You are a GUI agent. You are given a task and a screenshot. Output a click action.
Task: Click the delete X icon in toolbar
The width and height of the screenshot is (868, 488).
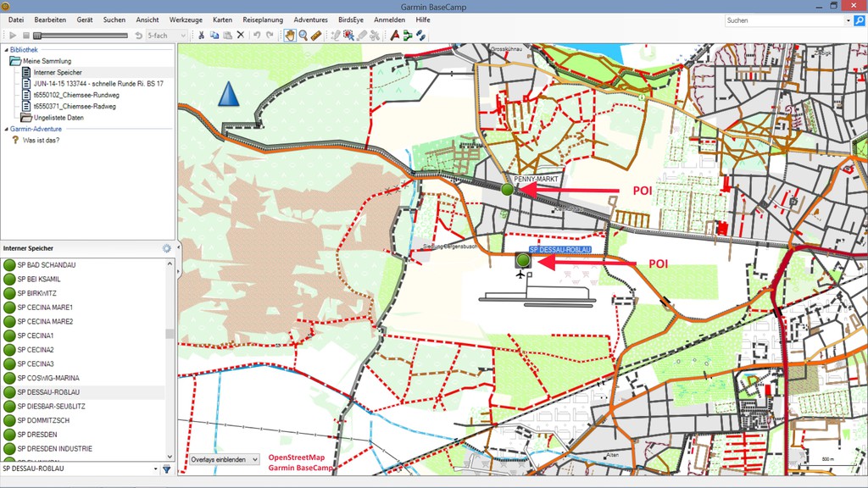[240, 36]
